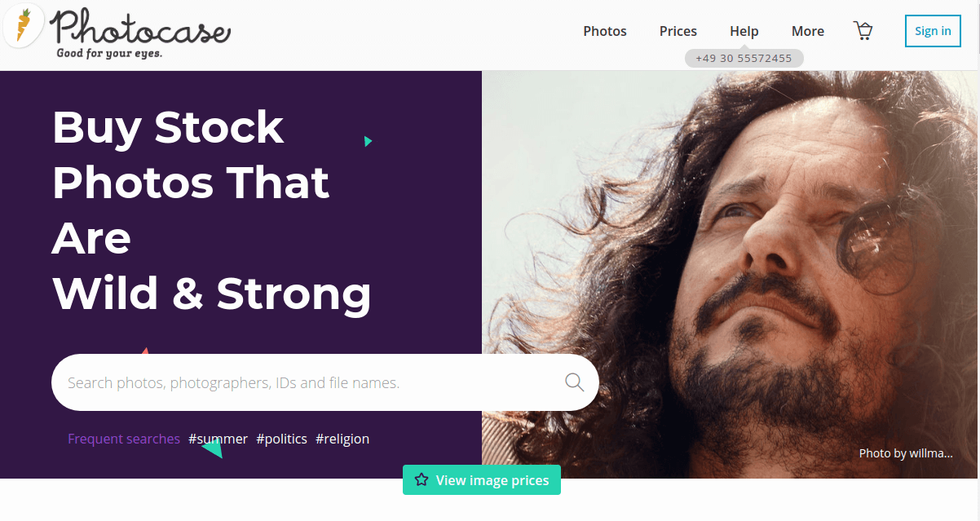The image size is (980, 521).
Task: Select the #summer frequent search tag
Action: coord(218,439)
